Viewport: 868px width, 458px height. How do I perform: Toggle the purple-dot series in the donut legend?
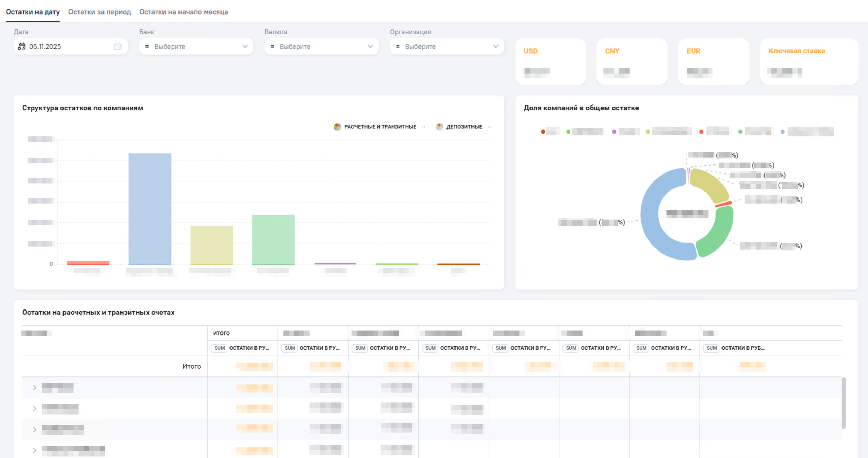(x=614, y=132)
